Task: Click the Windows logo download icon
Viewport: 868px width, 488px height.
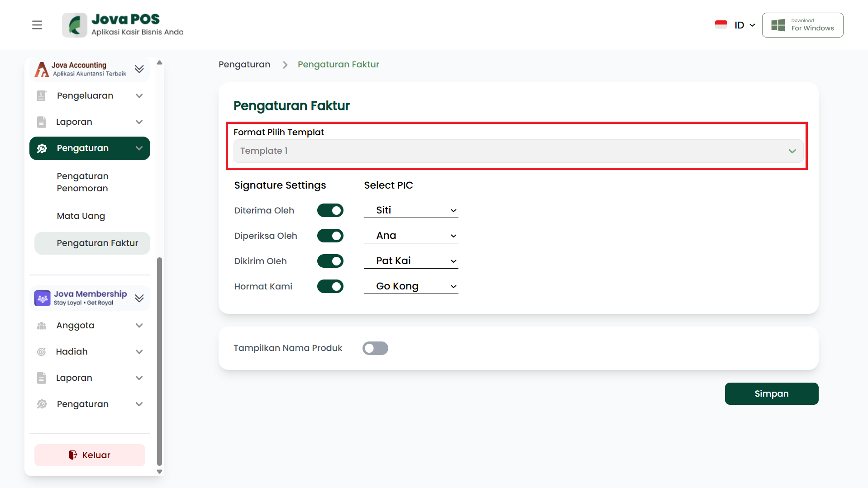Action: point(777,25)
